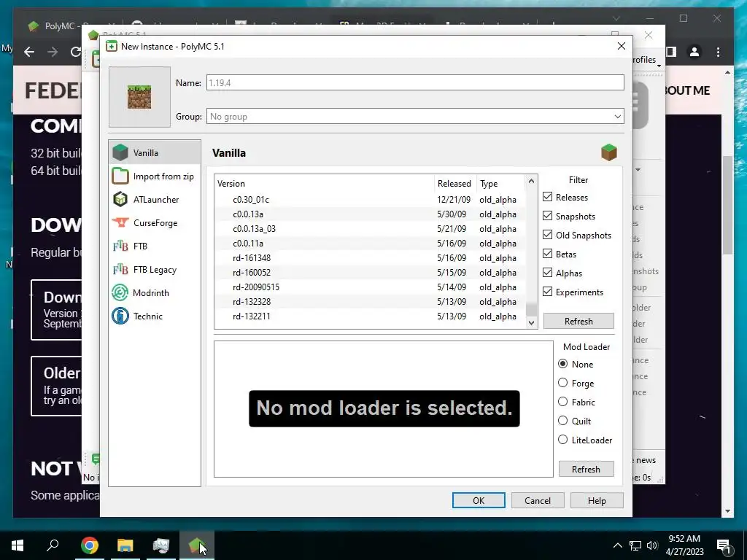Select version rd-132211 row
Viewport: 747px width, 560px height.
[370, 316]
